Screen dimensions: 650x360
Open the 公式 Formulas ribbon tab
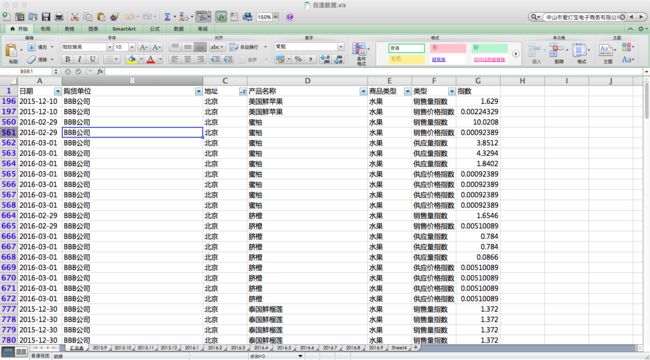coord(155,29)
